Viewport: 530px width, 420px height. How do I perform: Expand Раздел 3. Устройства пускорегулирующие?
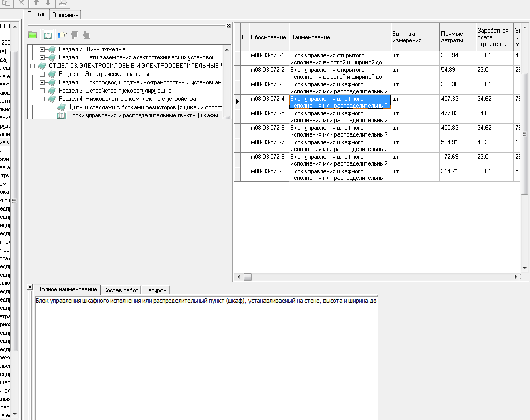click(42, 91)
